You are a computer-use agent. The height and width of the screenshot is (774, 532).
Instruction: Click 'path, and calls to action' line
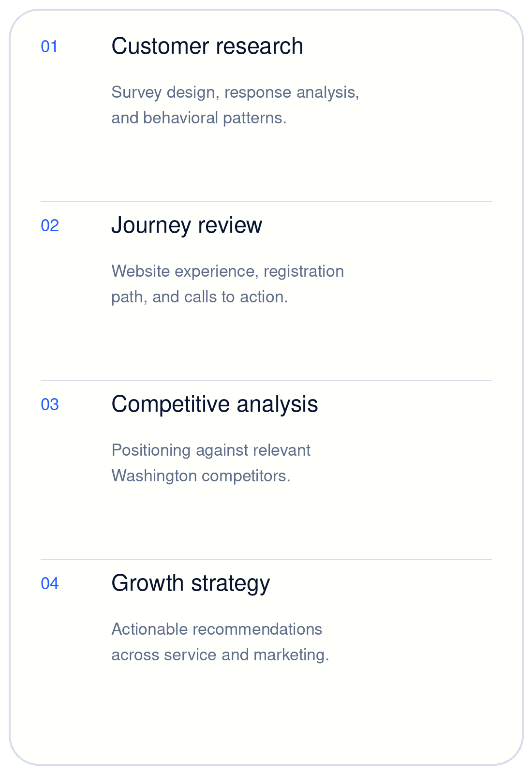pyautogui.click(x=200, y=297)
